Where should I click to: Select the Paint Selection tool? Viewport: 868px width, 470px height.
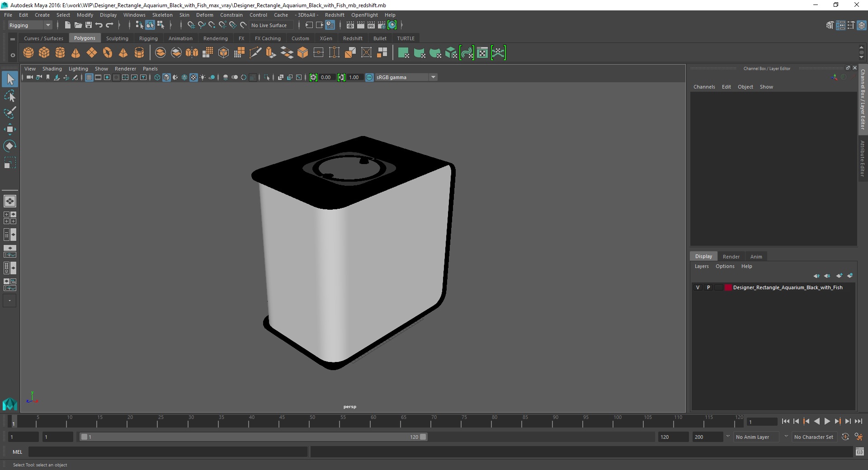pyautogui.click(x=10, y=113)
